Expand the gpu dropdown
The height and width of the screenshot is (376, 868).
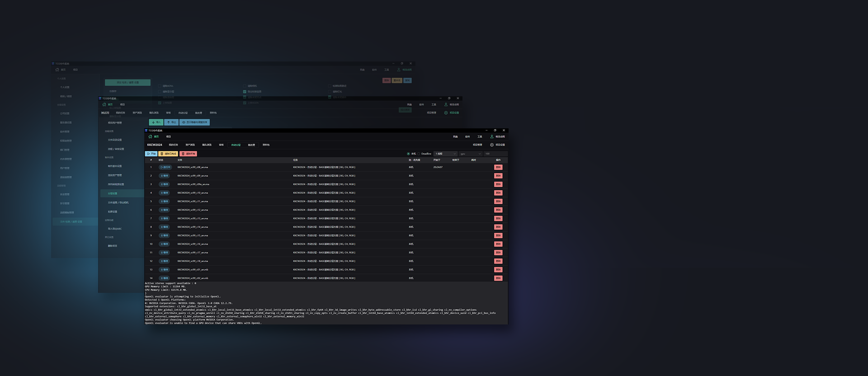[470, 154]
